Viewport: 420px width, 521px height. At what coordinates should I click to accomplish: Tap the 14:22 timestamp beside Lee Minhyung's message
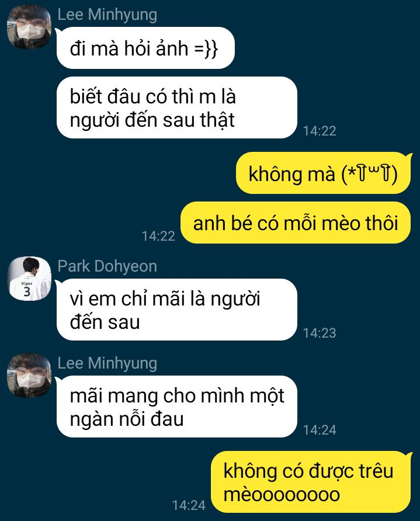(x=320, y=131)
